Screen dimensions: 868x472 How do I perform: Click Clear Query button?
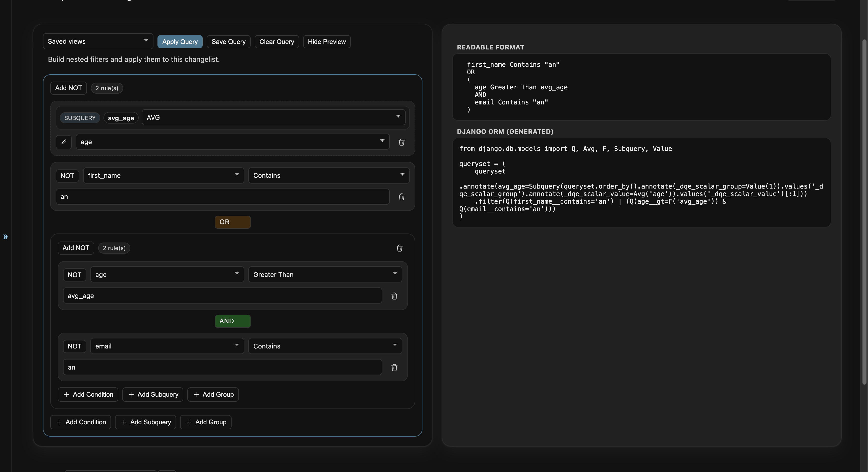(x=277, y=42)
